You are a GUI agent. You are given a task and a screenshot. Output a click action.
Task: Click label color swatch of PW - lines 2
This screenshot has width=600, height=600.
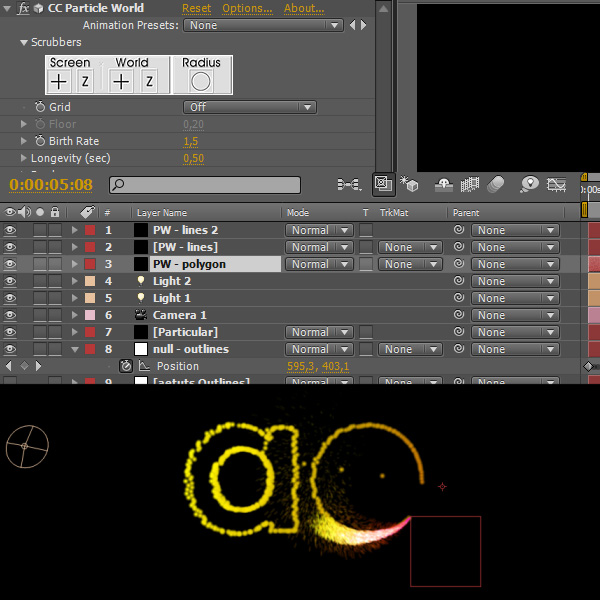[x=90, y=230]
